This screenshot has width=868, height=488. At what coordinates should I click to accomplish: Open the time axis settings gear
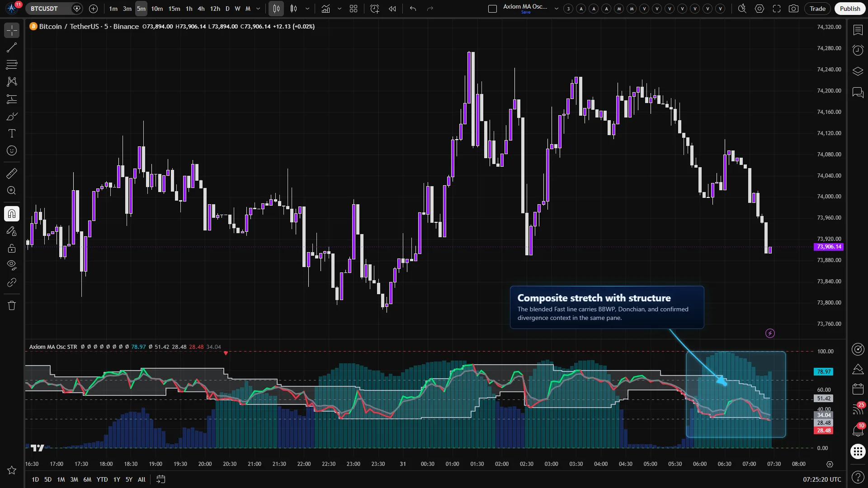coord(830,464)
